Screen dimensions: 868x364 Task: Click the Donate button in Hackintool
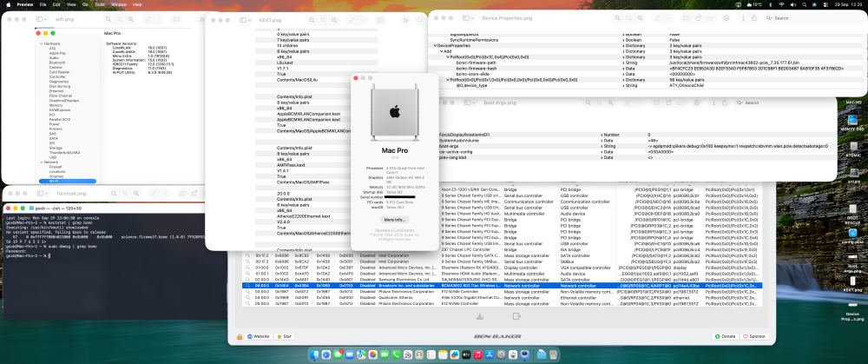pyautogui.click(x=726, y=336)
